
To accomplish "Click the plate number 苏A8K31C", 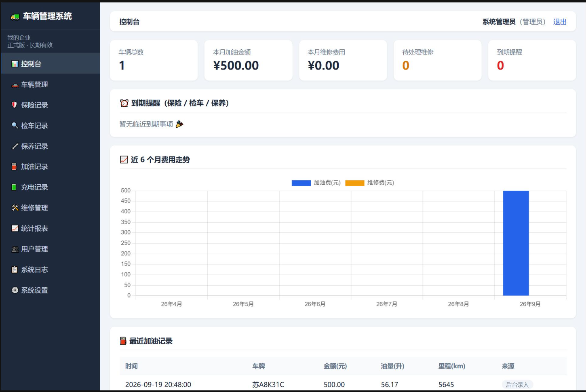I will point(268,385).
